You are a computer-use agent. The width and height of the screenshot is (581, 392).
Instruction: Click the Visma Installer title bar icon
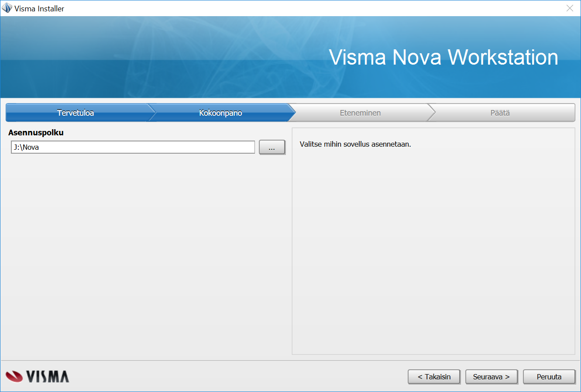pyautogui.click(x=7, y=8)
